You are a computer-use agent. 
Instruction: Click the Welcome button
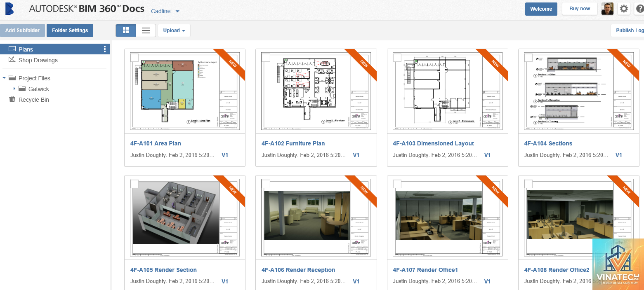[x=541, y=9]
